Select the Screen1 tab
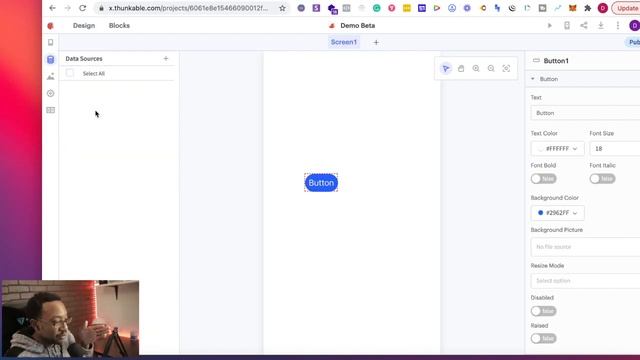Viewport: 640px width, 360px height. 344,42
